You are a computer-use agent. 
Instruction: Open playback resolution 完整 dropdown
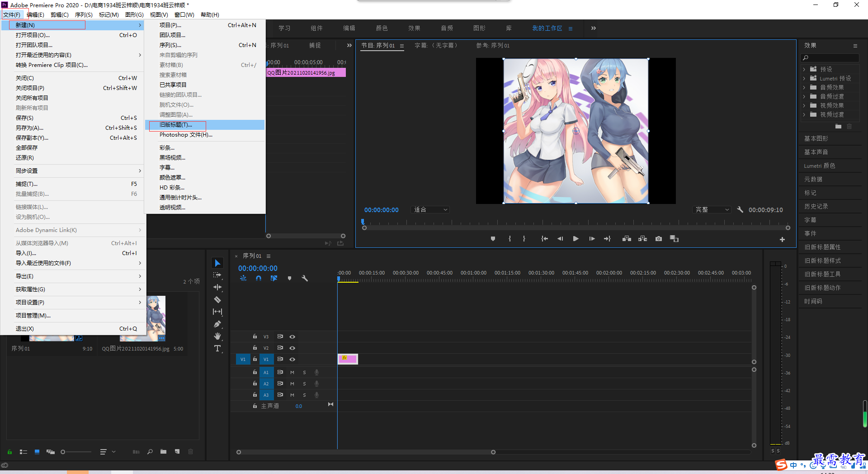click(x=712, y=209)
